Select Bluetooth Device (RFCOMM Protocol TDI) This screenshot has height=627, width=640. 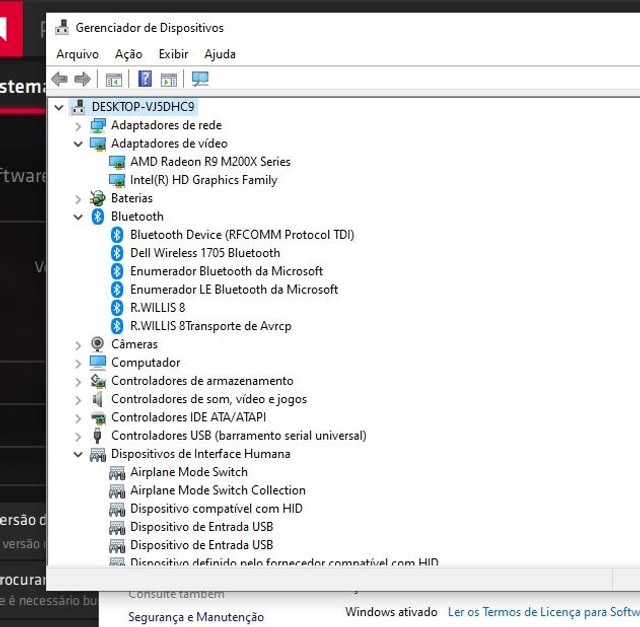(x=242, y=235)
